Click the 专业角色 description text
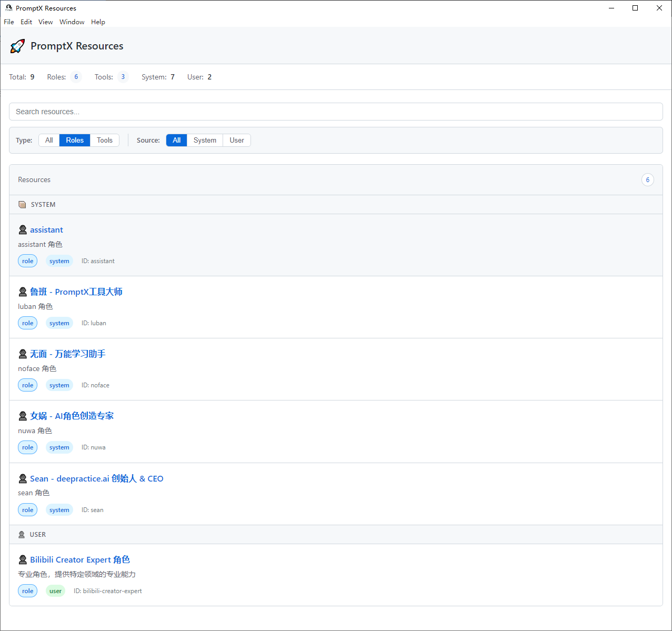The height and width of the screenshot is (631, 672). 77,574
